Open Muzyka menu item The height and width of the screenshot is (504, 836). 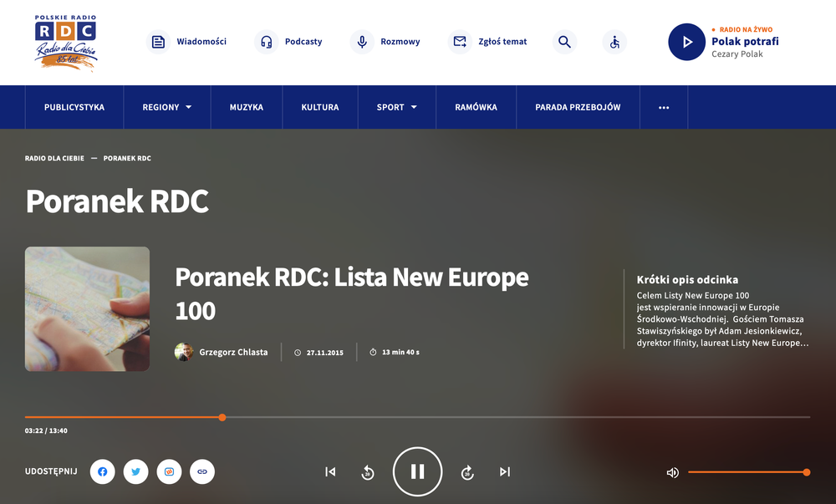(247, 107)
